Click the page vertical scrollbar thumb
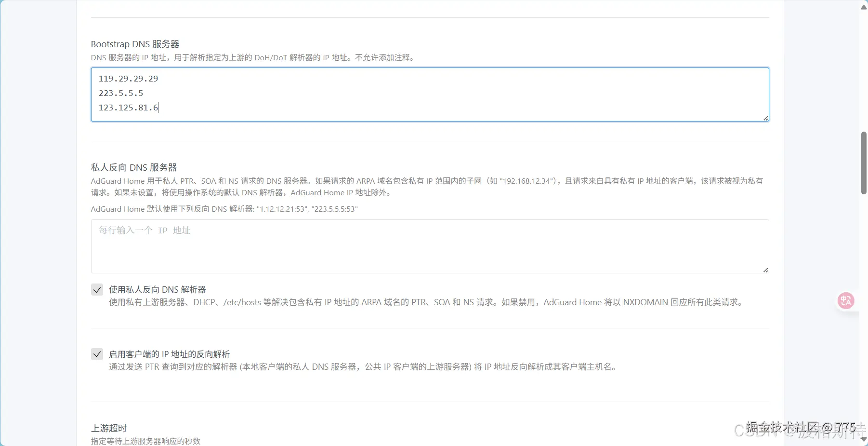Image resolution: width=868 pixels, height=446 pixels. coord(864,163)
